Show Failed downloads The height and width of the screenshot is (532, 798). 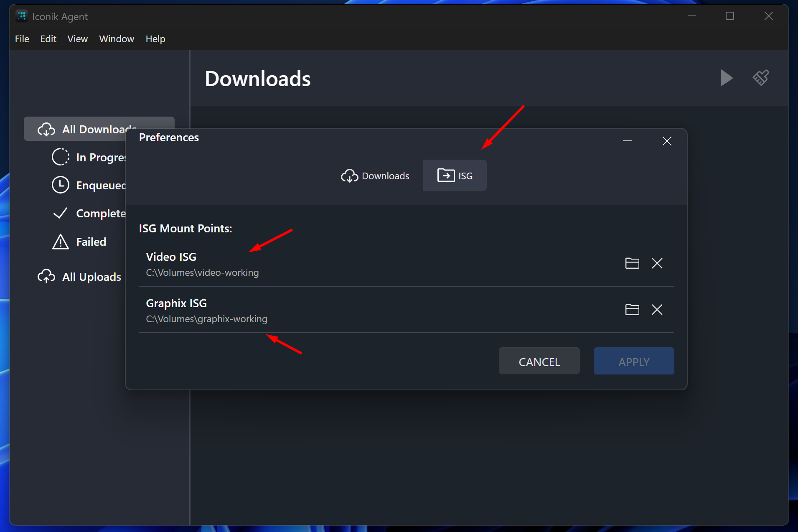(x=79, y=242)
